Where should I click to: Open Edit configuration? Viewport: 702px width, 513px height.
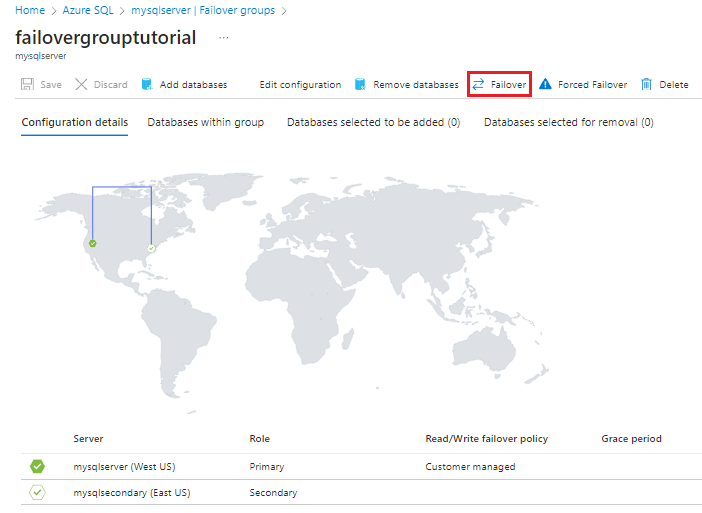pos(300,85)
